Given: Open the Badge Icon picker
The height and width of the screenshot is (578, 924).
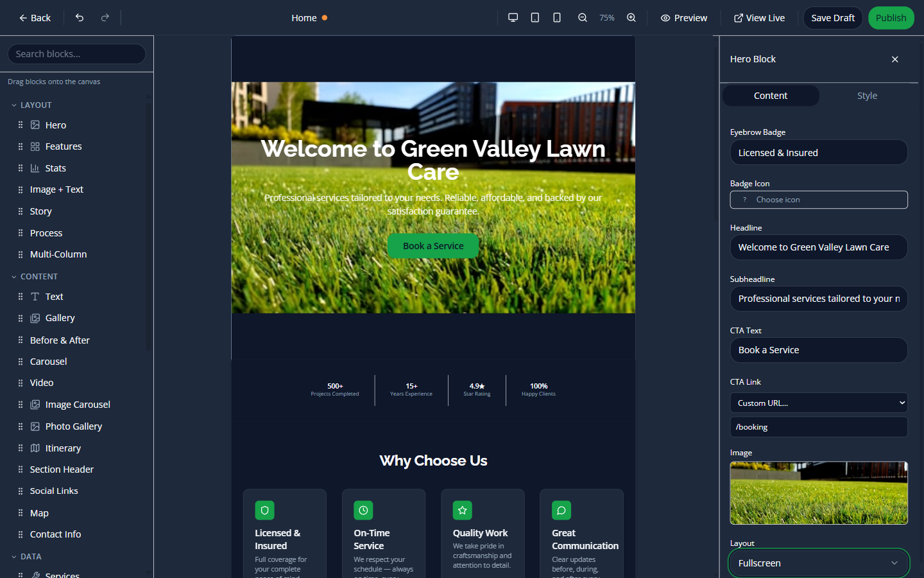Looking at the screenshot, I should [819, 200].
